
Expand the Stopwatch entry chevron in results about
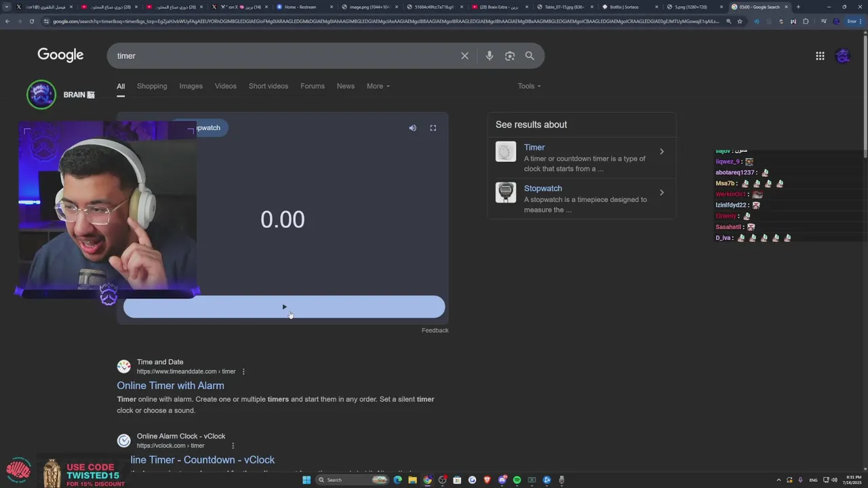coord(662,192)
